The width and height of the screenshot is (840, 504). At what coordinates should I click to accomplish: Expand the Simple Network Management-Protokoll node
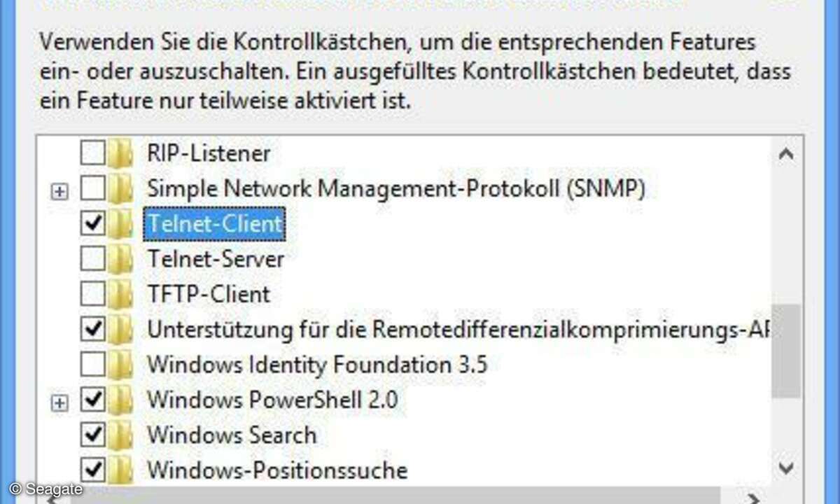(60, 190)
